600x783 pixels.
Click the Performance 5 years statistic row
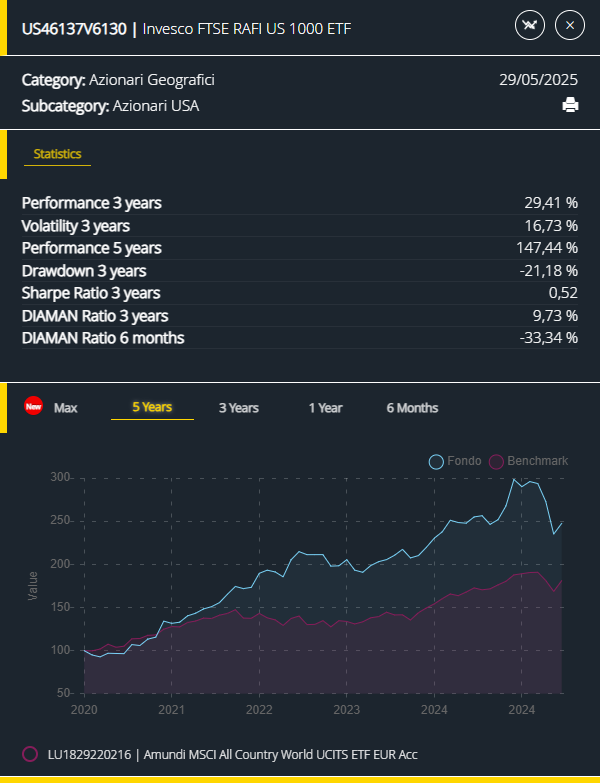300,248
